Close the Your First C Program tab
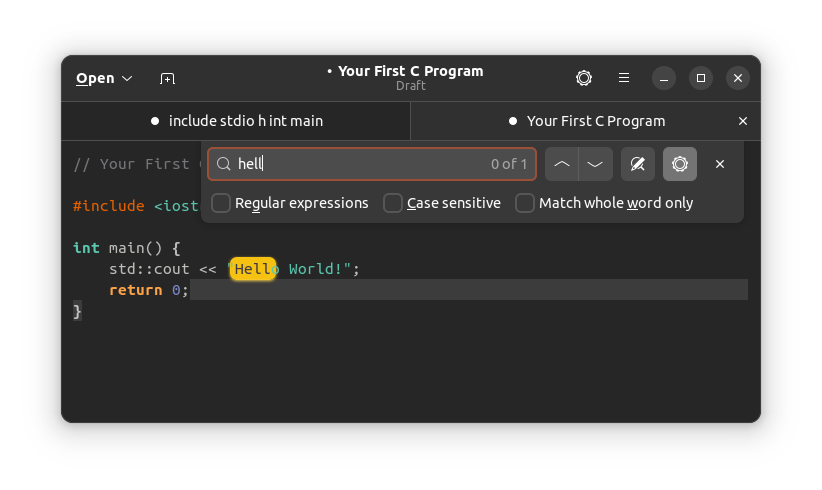 [x=743, y=121]
